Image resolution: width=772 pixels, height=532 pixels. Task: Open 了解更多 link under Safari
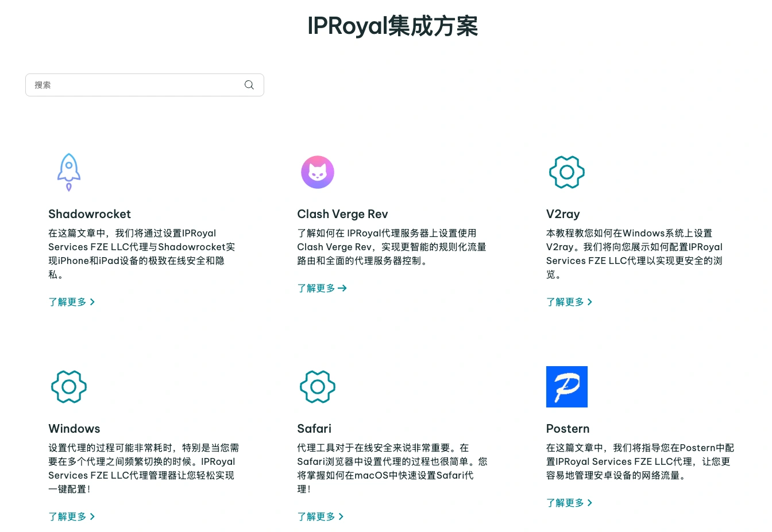point(321,517)
